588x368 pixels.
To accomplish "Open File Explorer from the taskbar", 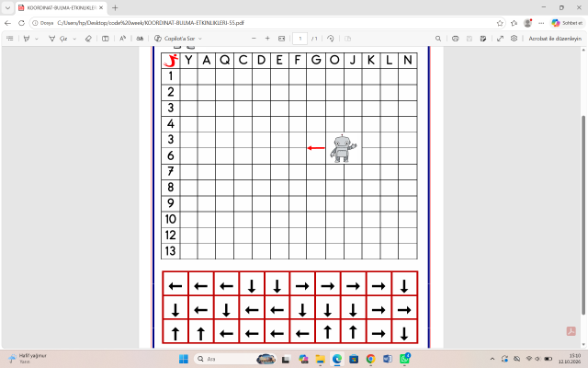I will tap(320, 359).
